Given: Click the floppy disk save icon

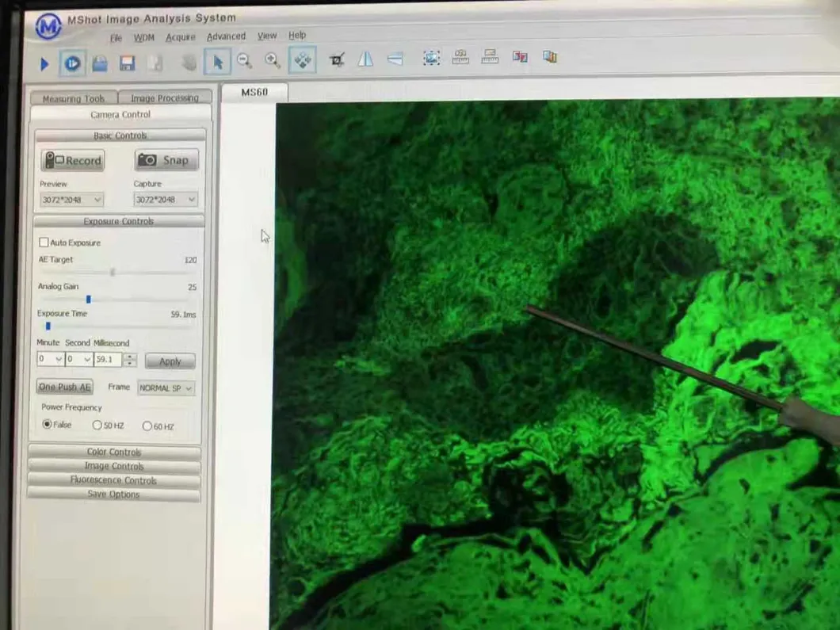Looking at the screenshot, I should coord(127,63).
